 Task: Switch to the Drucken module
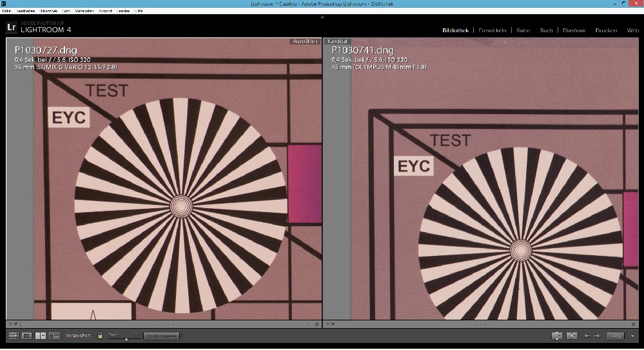point(606,30)
